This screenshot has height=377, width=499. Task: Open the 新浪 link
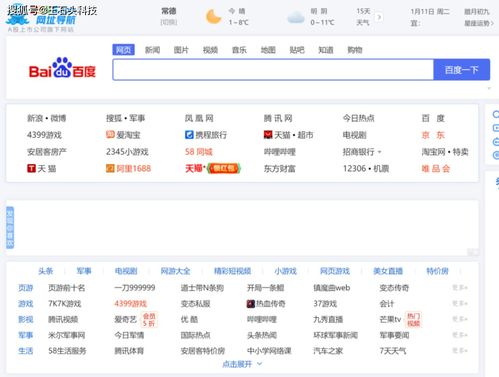[35, 118]
